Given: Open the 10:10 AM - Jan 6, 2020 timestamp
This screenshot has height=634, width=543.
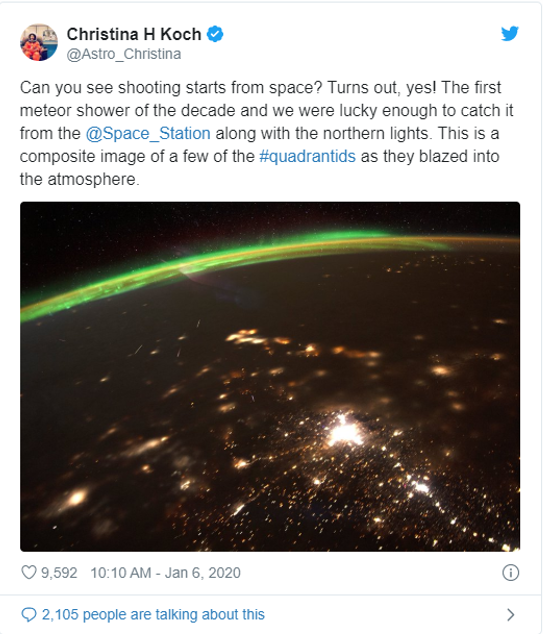Looking at the screenshot, I should [x=165, y=573].
